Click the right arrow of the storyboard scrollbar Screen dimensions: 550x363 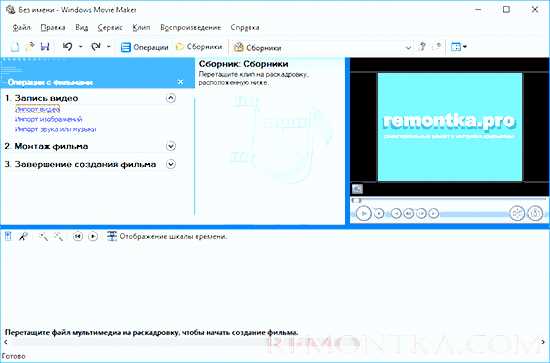[x=543, y=342]
